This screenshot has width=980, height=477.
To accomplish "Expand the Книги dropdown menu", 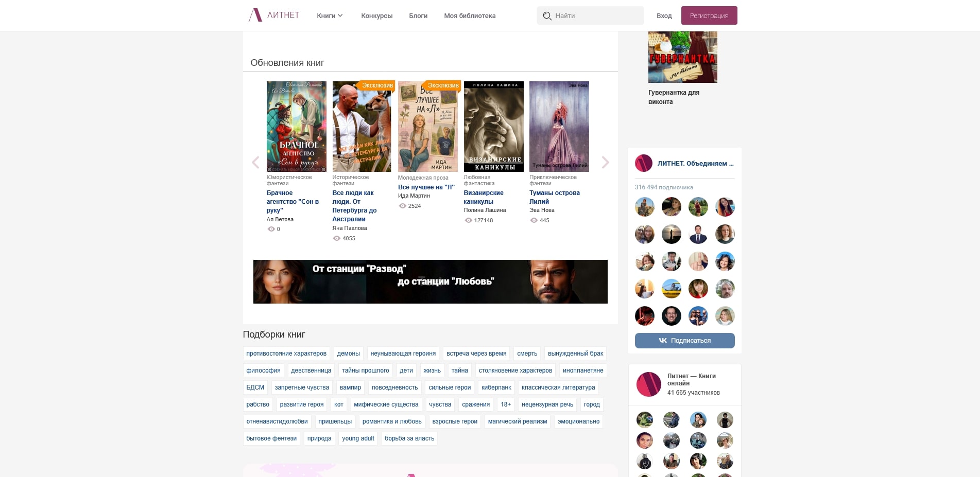I will tap(330, 16).
